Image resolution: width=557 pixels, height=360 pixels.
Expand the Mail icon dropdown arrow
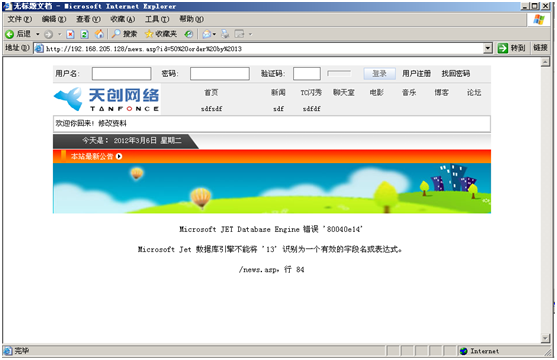pos(214,34)
